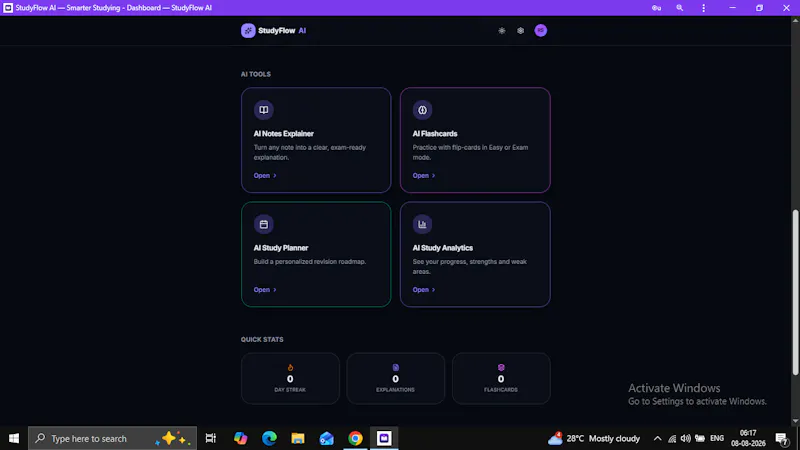Click the 'DAY STREAK' stat label

pos(290,390)
